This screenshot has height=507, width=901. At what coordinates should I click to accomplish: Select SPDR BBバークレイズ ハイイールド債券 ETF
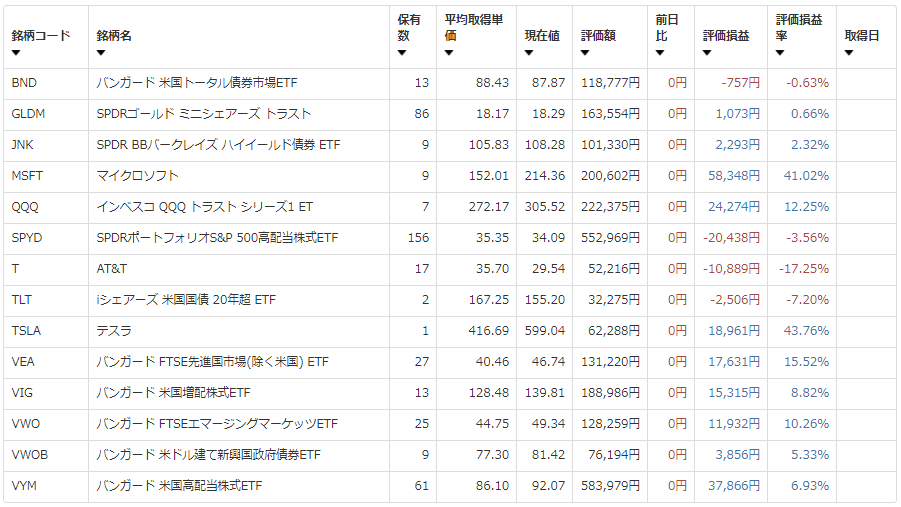pos(218,145)
